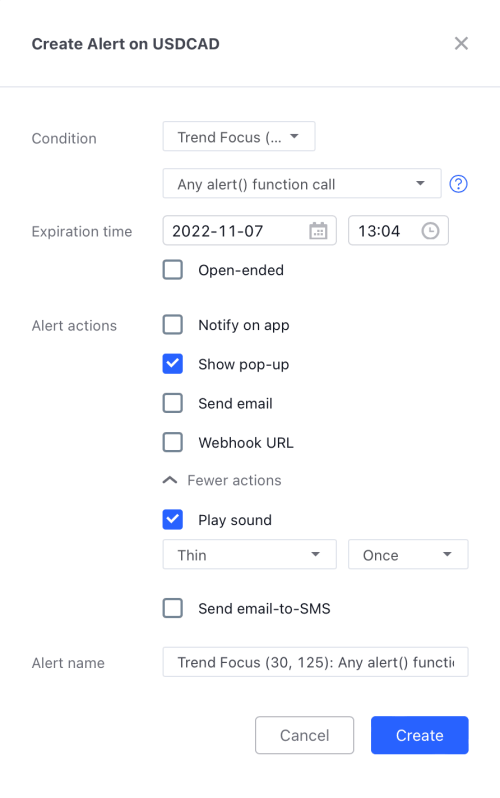Close the Create Alert dialog
The height and width of the screenshot is (798, 500).
(x=461, y=43)
